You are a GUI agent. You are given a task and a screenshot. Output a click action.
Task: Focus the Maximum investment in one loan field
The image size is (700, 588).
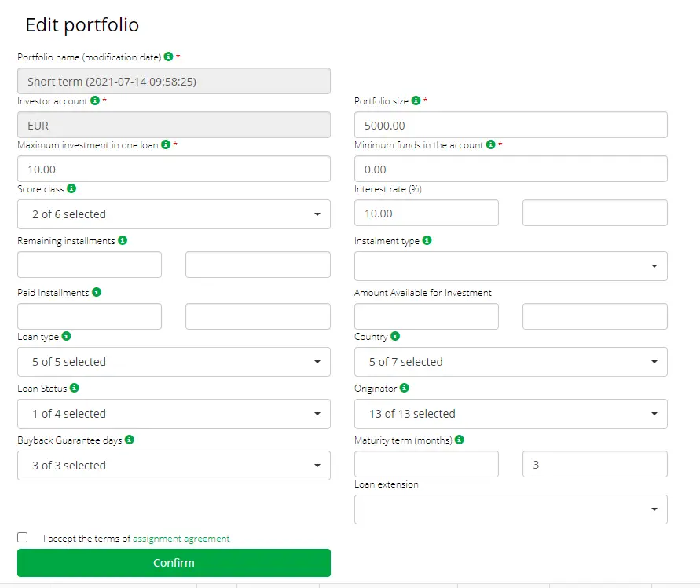[174, 169]
